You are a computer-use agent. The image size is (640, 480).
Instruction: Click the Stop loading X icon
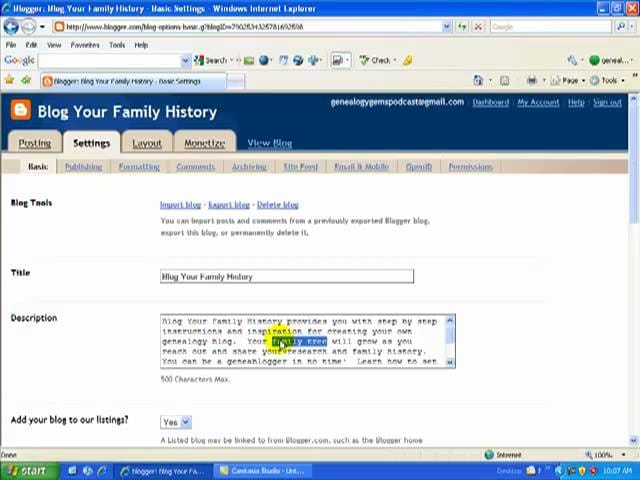coord(478,27)
